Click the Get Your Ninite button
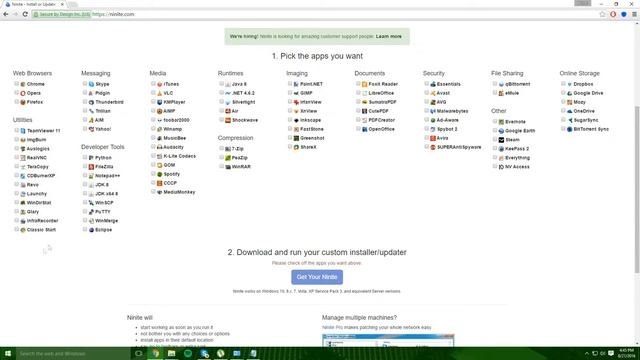The width and height of the screenshot is (640, 360). click(x=317, y=277)
